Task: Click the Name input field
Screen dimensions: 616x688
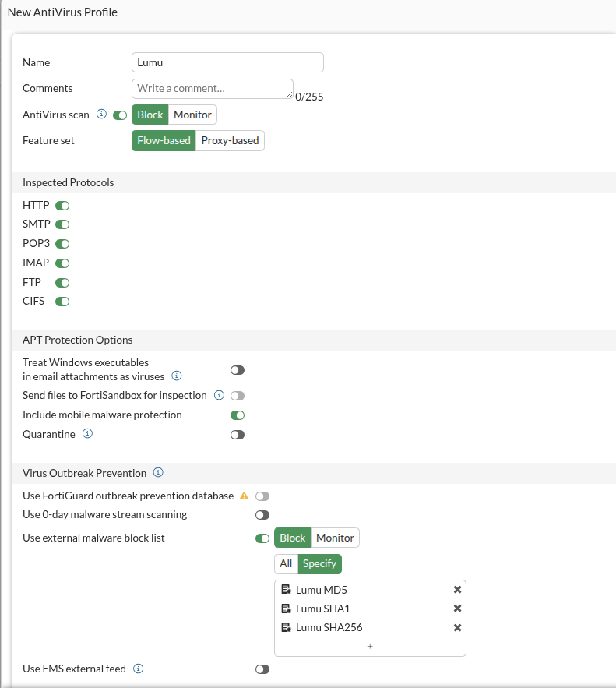Action: tap(227, 62)
